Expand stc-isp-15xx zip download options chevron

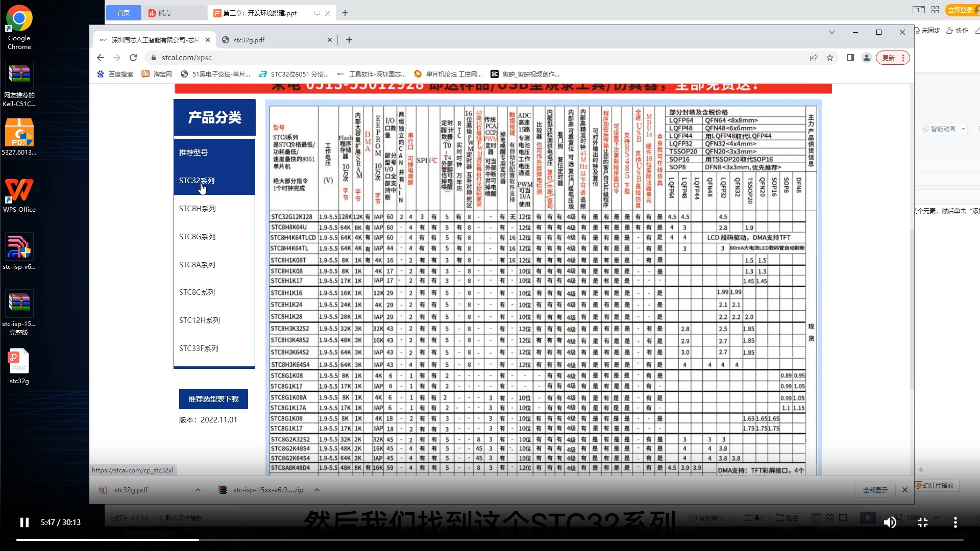(x=317, y=490)
